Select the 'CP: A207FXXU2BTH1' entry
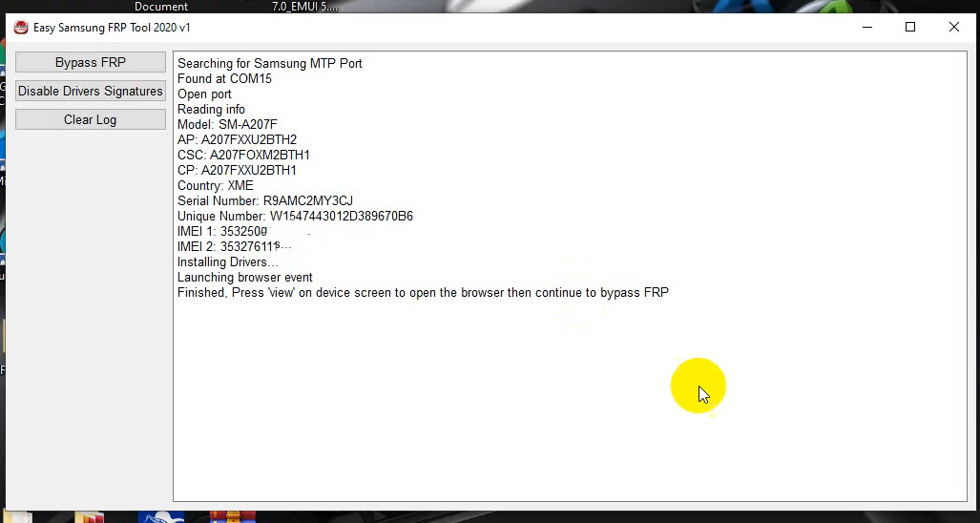Viewport: 980px width, 523px height. coord(237,170)
